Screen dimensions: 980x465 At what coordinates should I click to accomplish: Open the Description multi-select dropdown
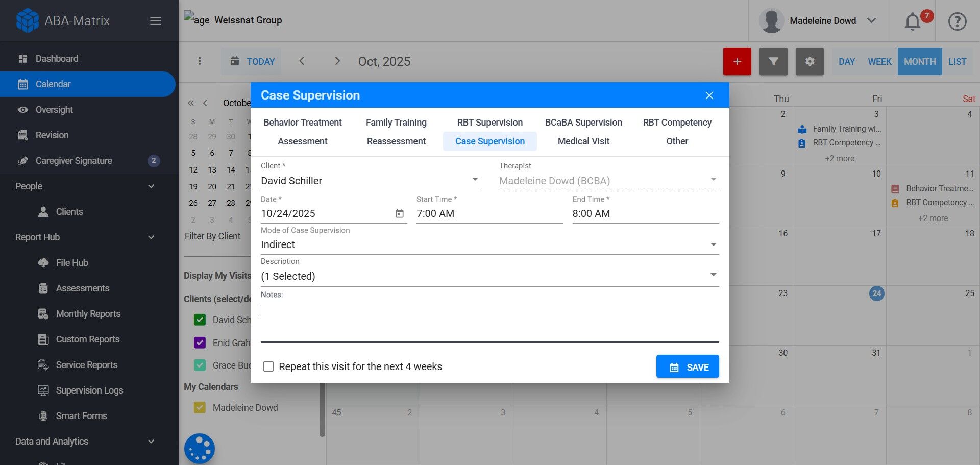[x=489, y=276]
